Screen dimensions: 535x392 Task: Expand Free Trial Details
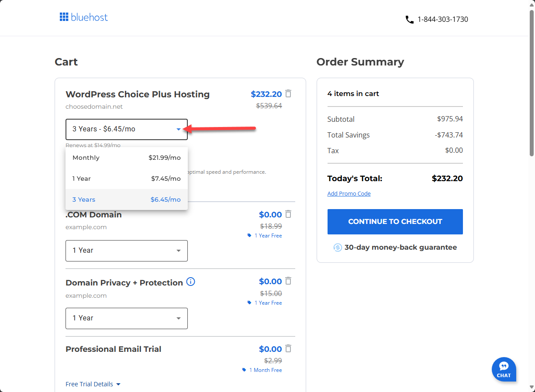point(93,384)
